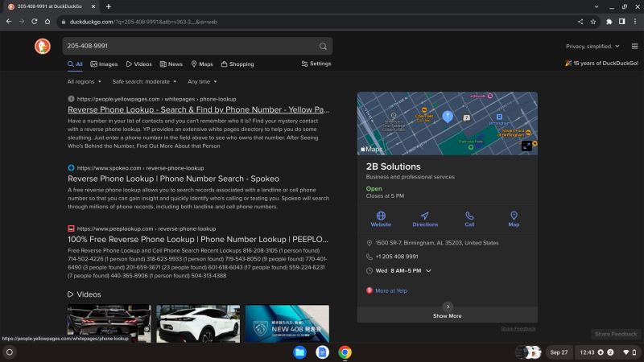Image resolution: width=644 pixels, height=362 pixels.
Task: Open the Spokeo Reverse Phone Lookup result
Action: click(x=173, y=179)
